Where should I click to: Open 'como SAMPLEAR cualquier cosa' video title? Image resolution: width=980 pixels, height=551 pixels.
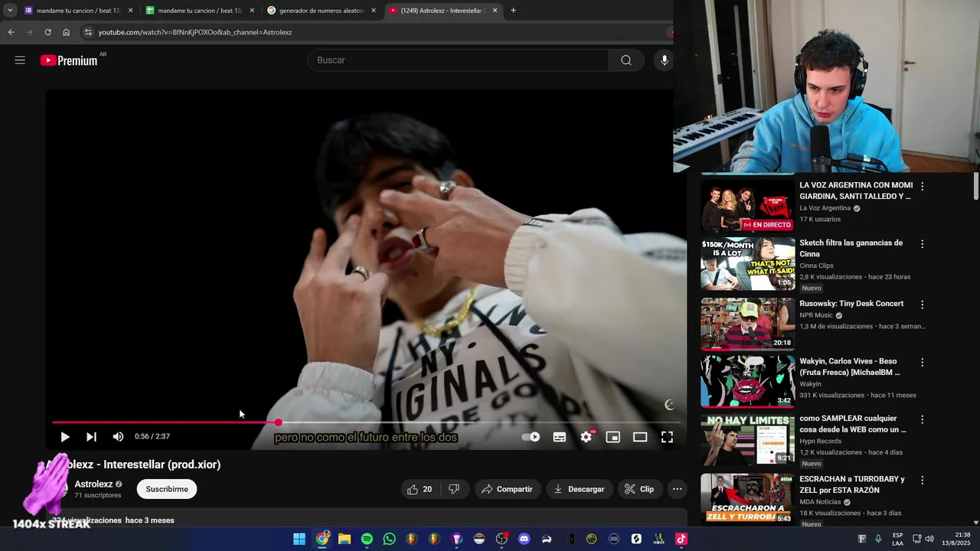pos(852,424)
